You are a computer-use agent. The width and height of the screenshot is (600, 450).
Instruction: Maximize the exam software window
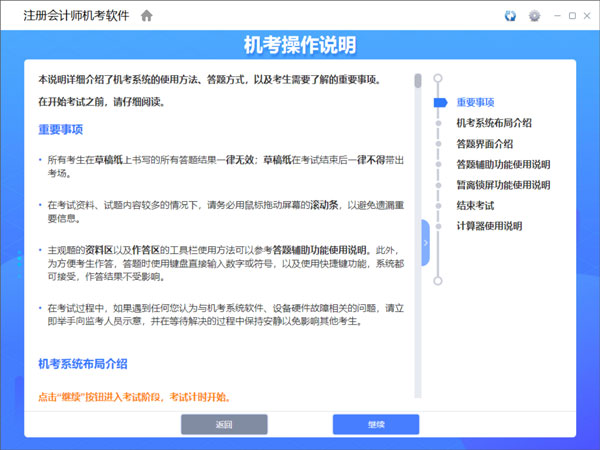coord(572,16)
